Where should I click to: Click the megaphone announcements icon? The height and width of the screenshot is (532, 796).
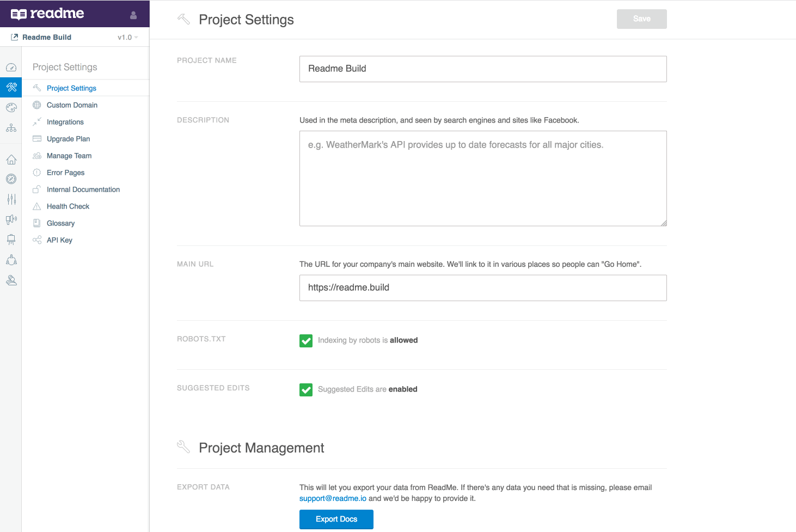click(x=11, y=219)
